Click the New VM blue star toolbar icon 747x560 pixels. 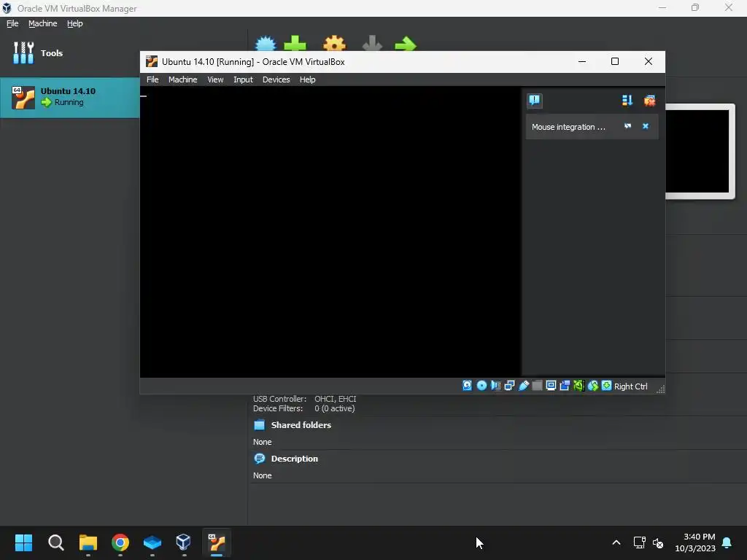pos(266,43)
